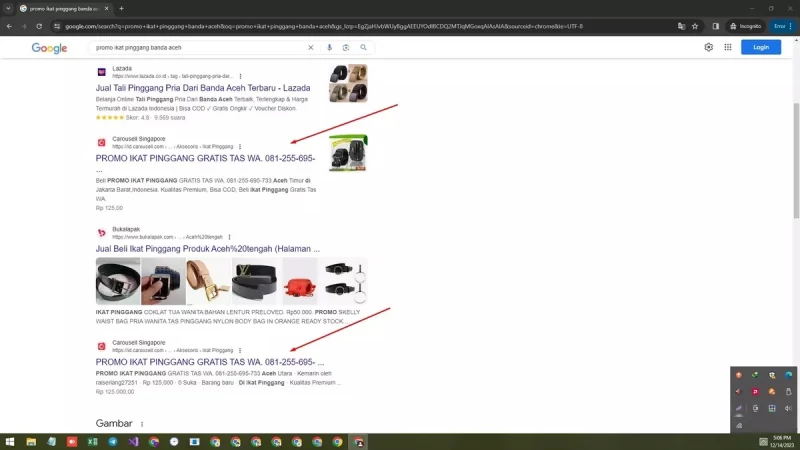This screenshot has height=450, width=800.
Task: Open the tab search dropdown arrow
Action: (8, 8)
